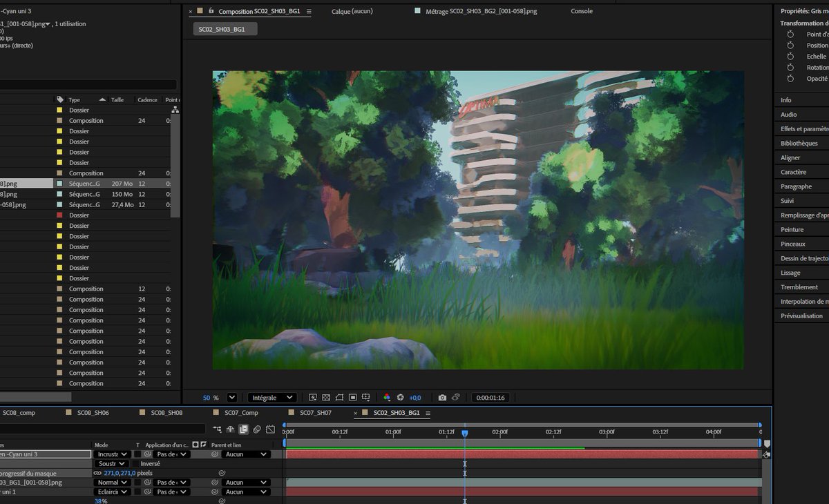
Task: Sort the project list by Cadence column
Action: tap(147, 99)
